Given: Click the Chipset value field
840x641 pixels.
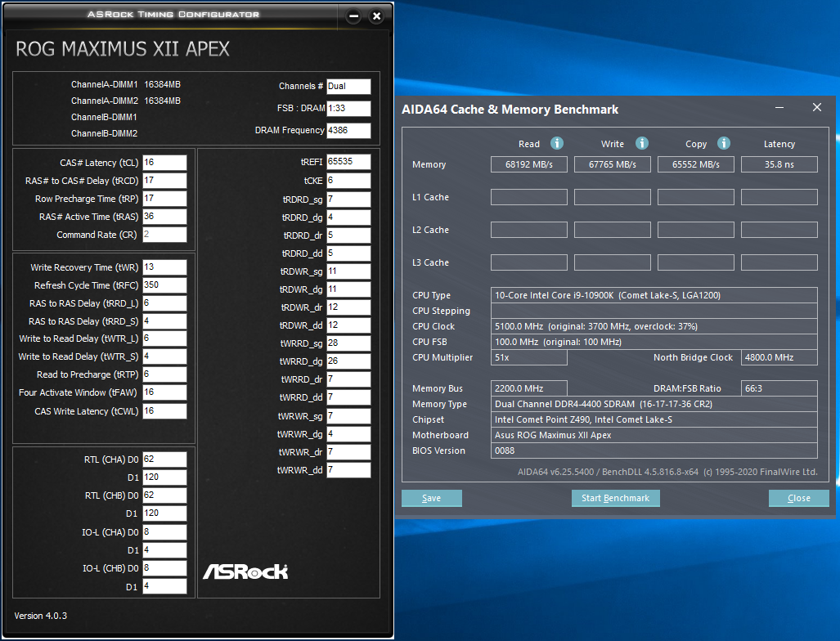Looking at the screenshot, I should pyautogui.click(x=654, y=419).
